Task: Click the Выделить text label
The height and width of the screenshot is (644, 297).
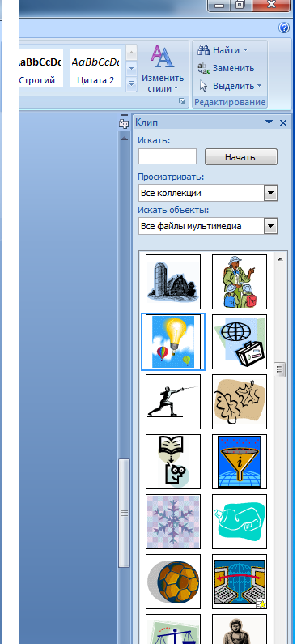Action: (x=234, y=86)
